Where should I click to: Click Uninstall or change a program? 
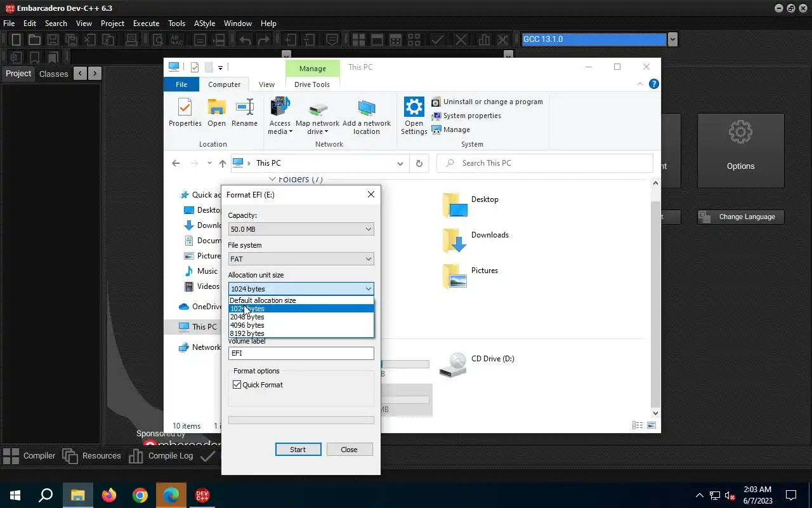pyautogui.click(x=487, y=102)
